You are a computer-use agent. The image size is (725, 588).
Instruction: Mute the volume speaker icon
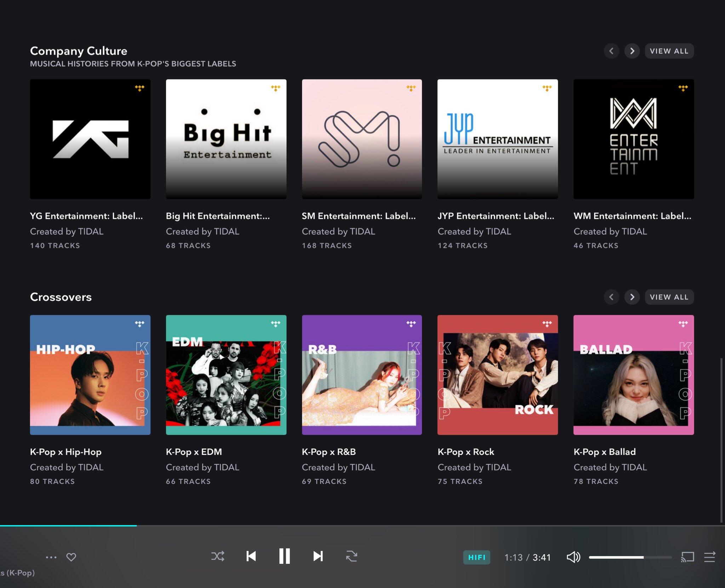[573, 557]
